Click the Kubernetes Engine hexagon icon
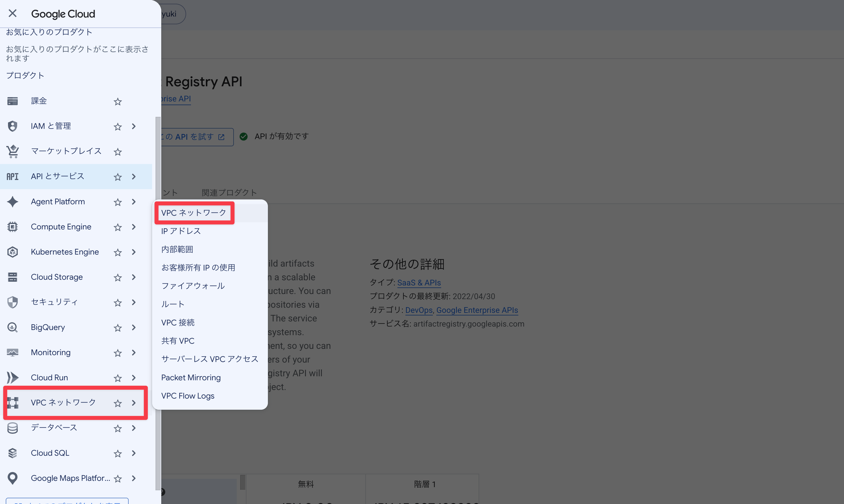This screenshot has width=844, height=504. click(x=13, y=252)
